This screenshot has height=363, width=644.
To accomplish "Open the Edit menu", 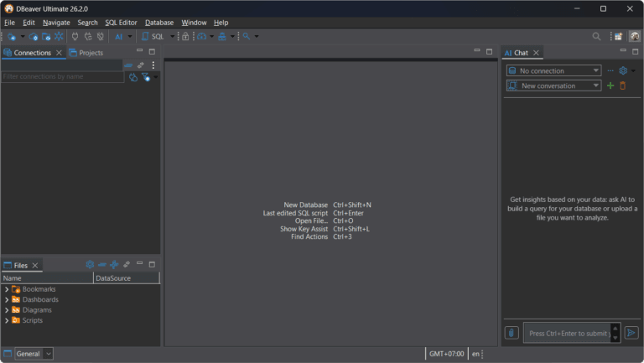I will [x=29, y=23].
